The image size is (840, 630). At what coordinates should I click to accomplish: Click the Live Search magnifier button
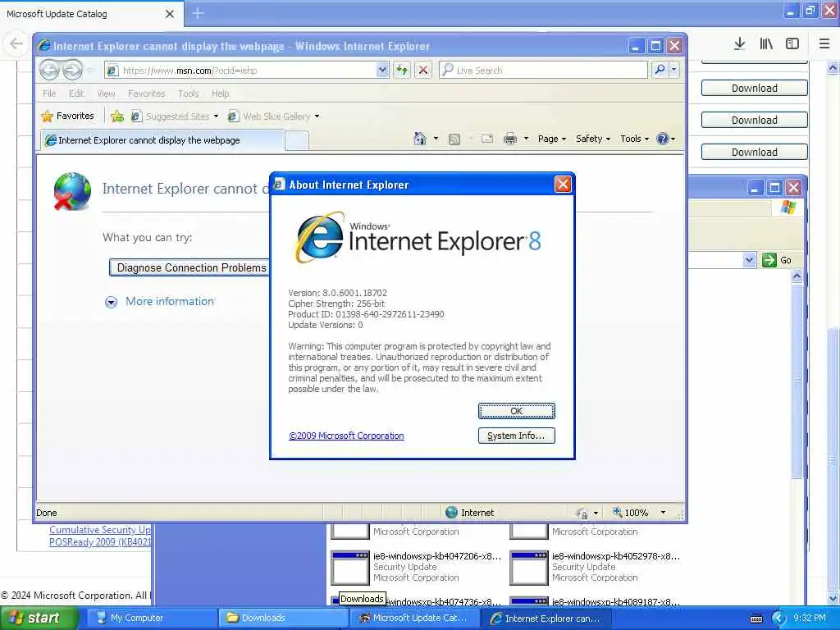click(660, 70)
